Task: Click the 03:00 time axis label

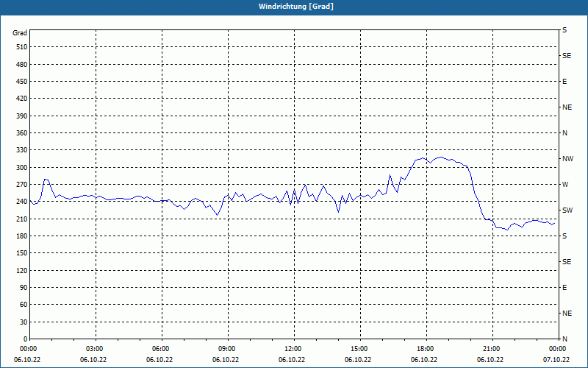Action: tap(96, 349)
